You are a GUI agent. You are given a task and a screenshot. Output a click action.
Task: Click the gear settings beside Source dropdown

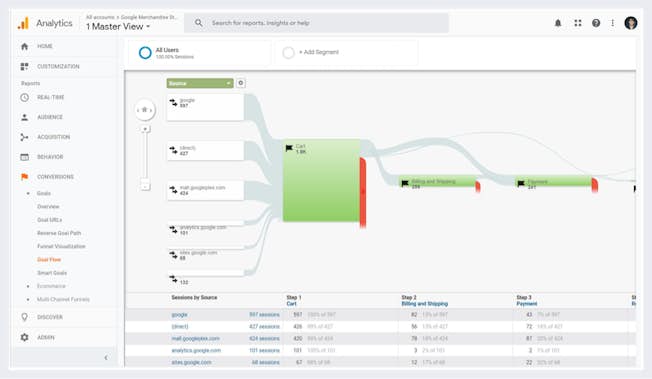point(241,83)
